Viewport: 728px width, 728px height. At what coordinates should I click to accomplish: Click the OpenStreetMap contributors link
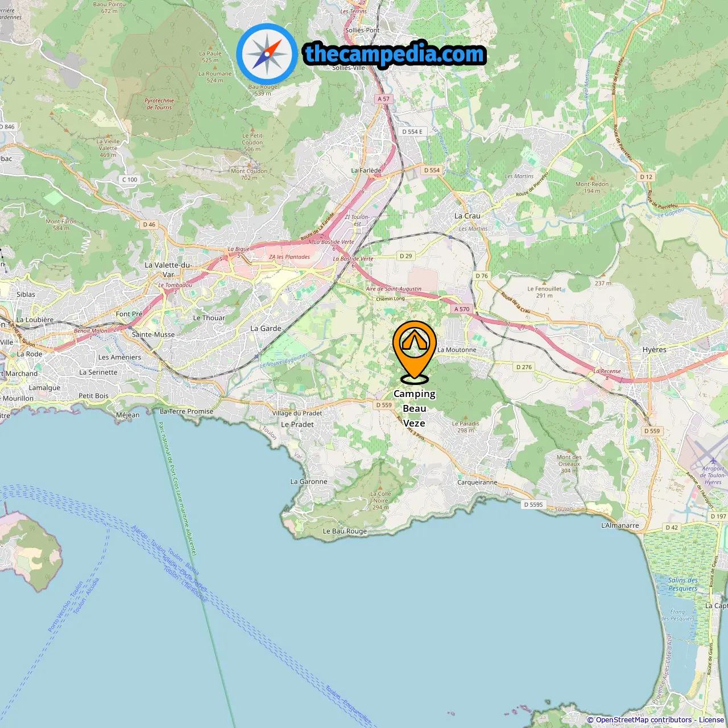(644, 720)
